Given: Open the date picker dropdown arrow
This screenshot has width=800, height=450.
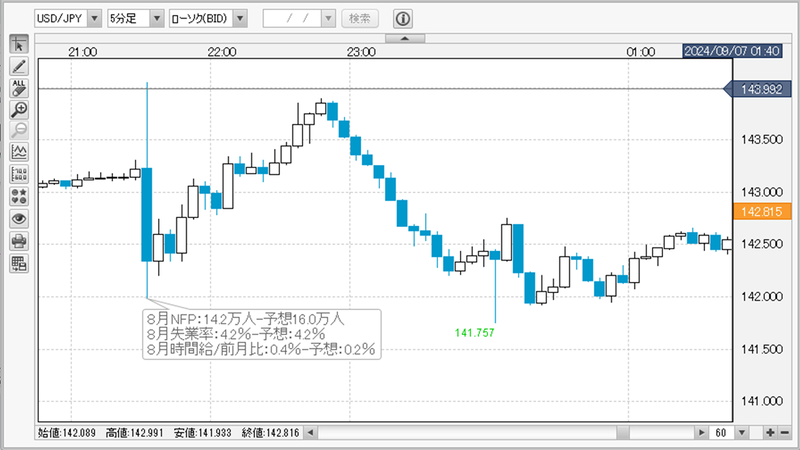Looking at the screenshot, I should click(328, 18).
